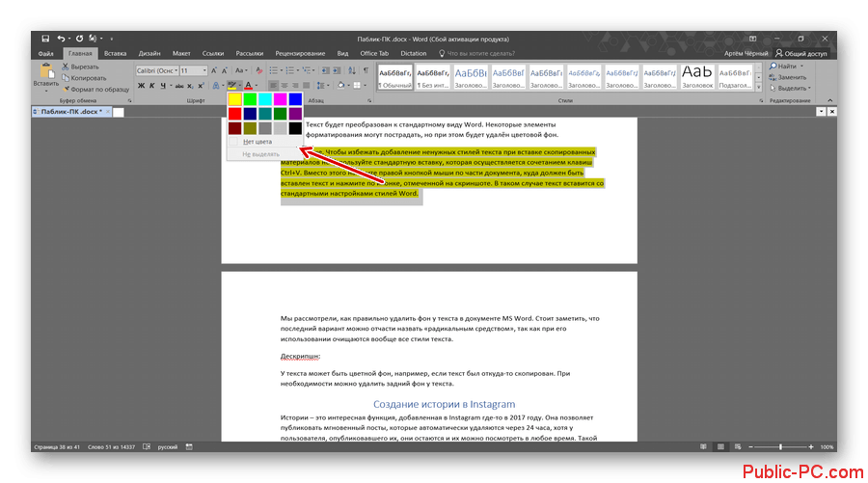The image size is (868, 483).
Task: Click Общий доступ share button
Action: pos(801,54)
